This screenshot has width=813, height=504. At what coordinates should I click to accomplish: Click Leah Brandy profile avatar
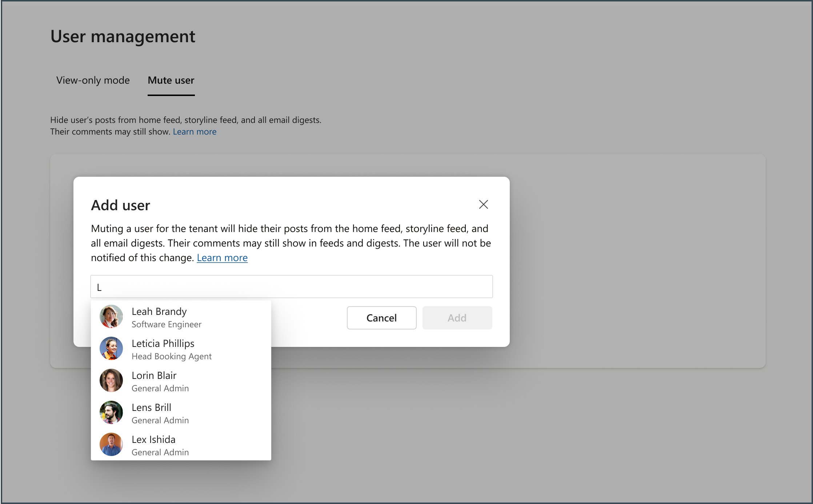(x=112, y=317)
